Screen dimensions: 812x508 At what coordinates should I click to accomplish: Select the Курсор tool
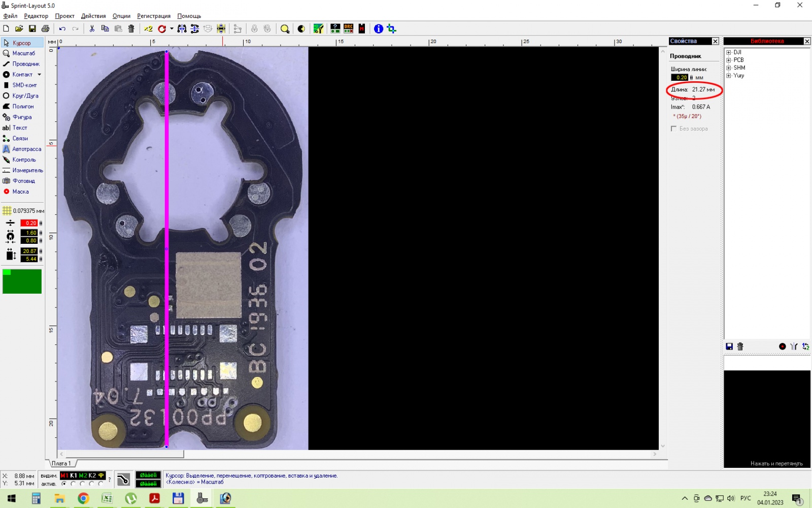[x=22, y=43]
